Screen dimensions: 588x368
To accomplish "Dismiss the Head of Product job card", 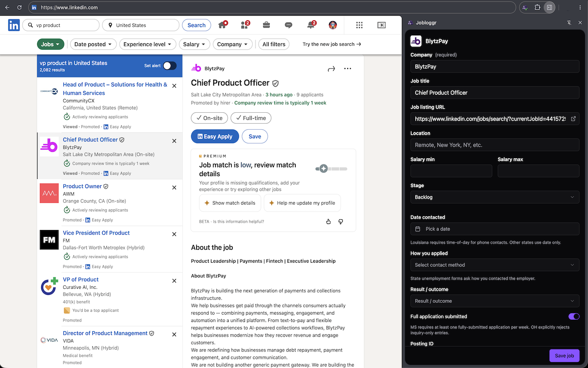I will (174, 86).
